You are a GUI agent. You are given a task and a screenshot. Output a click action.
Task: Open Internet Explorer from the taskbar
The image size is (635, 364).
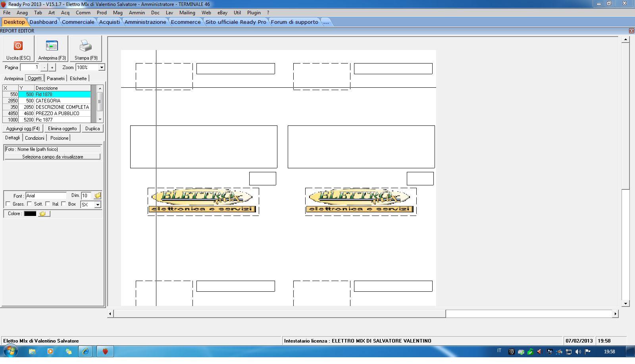(86, 351)
